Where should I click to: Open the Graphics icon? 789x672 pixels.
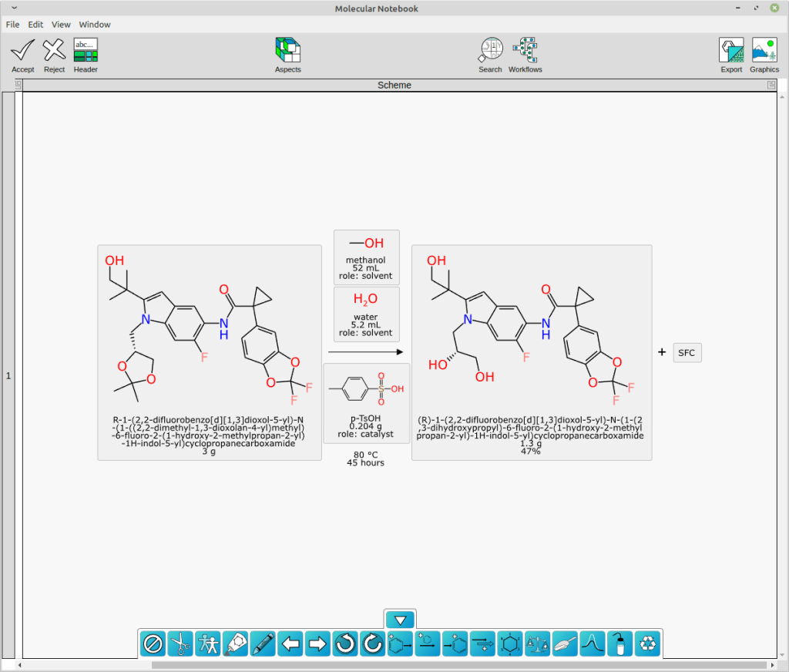764,51
